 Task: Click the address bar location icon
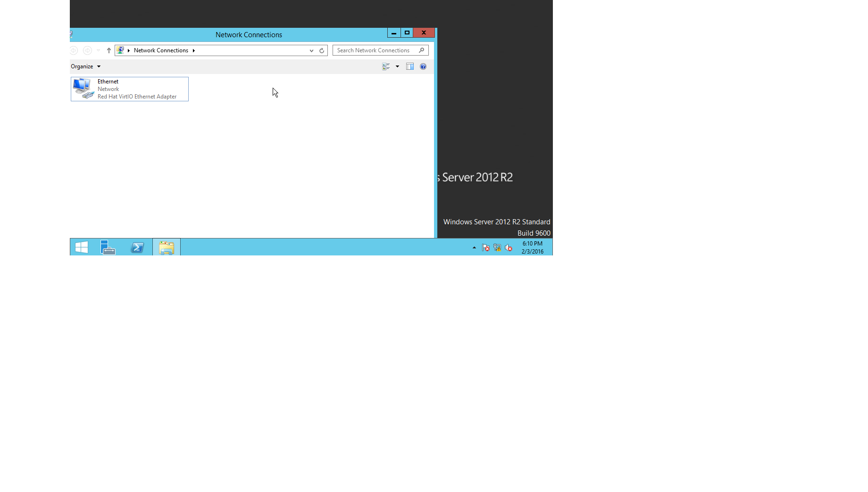pyautogui.click(x=120, y=50)
